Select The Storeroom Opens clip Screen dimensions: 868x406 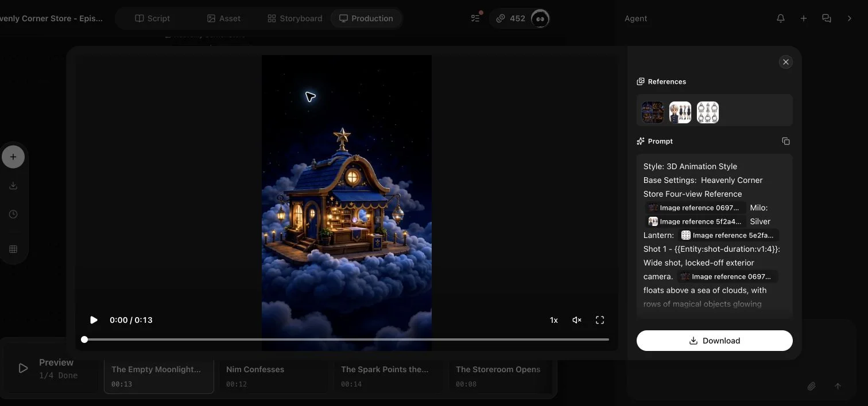[x=501, y=376]
